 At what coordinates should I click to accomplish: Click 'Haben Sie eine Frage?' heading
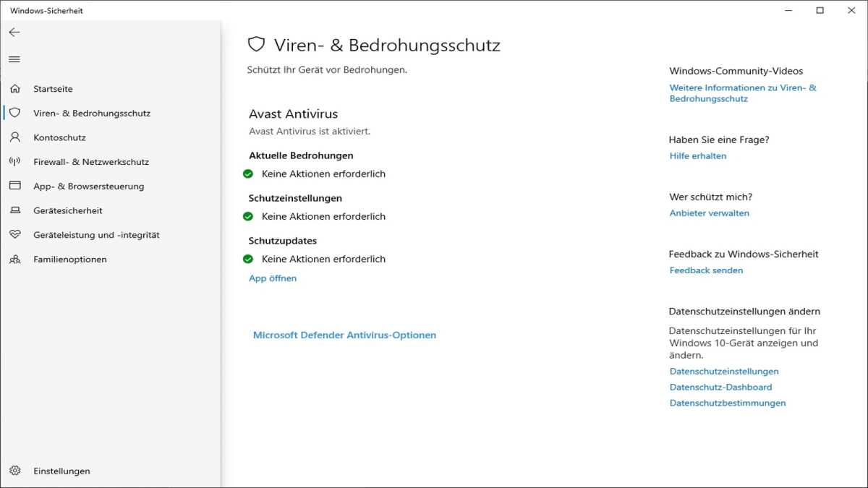(x=719, y=140)
